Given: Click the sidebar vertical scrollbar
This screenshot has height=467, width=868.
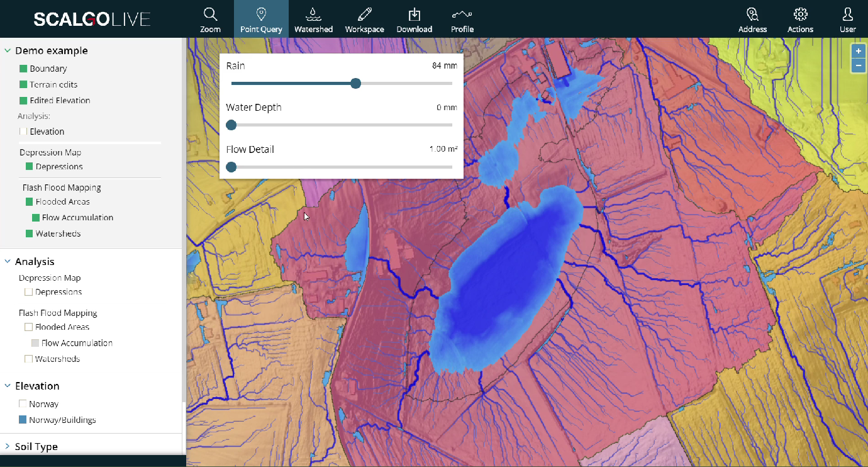Looking at the screenshot, I should tap(184, 220).
